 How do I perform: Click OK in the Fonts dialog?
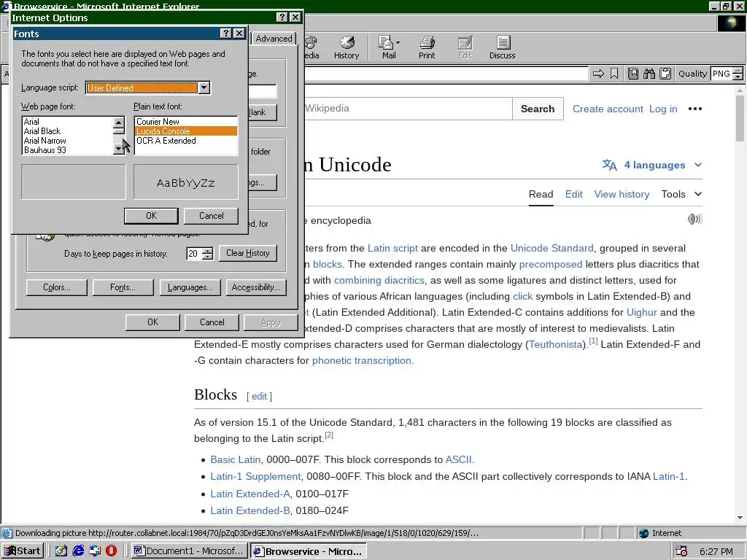(x=151, y=216)
